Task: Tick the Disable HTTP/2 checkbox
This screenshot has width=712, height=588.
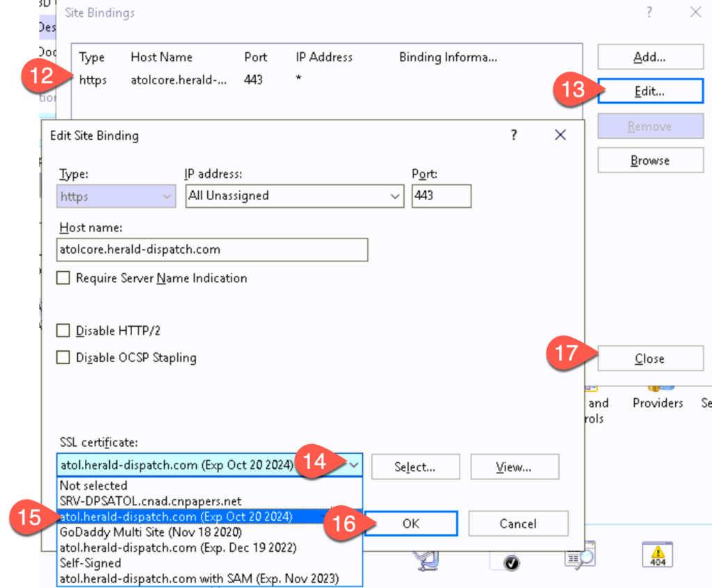Action: pyautogui.click(x=64, y=331)
